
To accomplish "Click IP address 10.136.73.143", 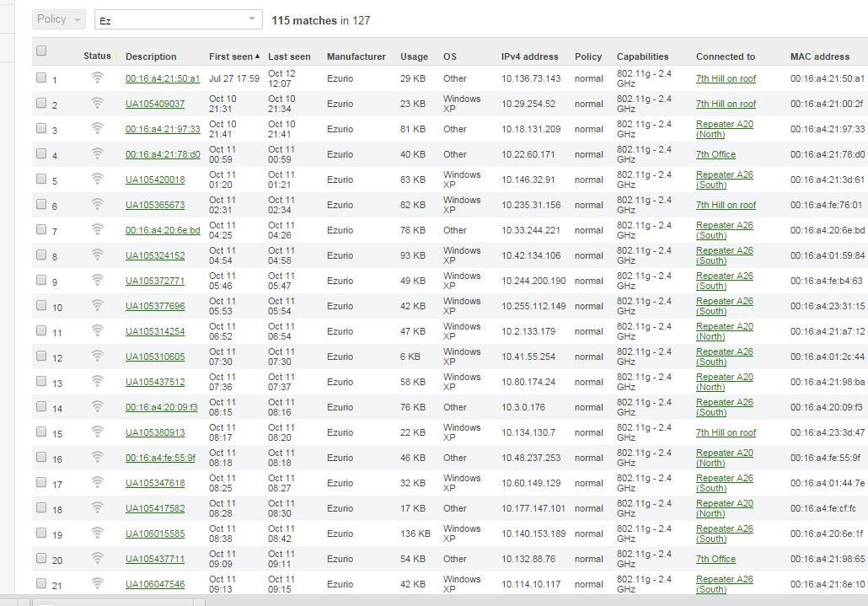I will coord(531,78).
